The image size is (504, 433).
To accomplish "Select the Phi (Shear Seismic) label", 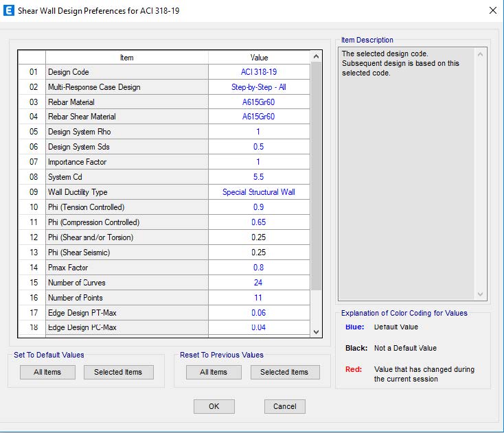I will (127, 253).
